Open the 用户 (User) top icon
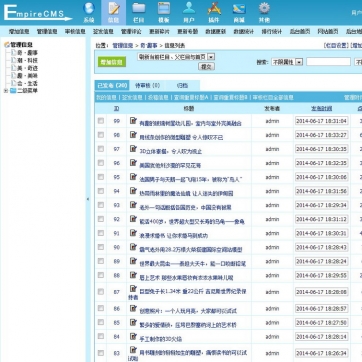Screen dimensions: 362x362 189,13
